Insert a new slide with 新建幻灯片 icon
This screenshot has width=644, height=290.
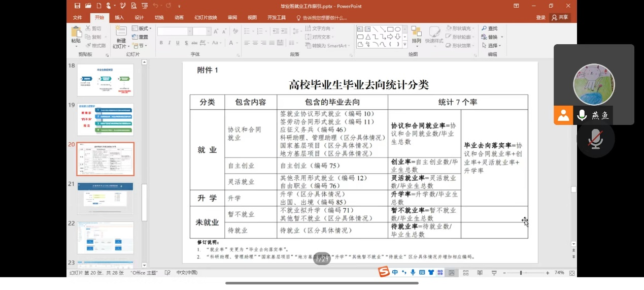[121, 33]
